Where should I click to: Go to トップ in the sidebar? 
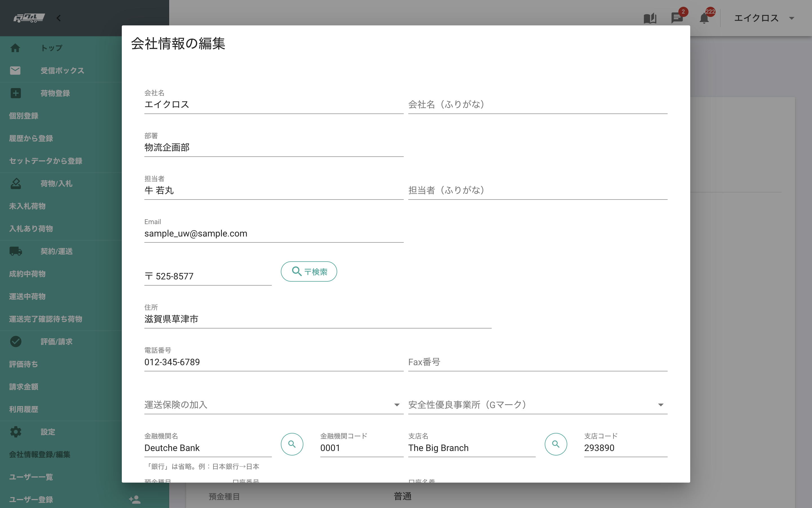51,48
